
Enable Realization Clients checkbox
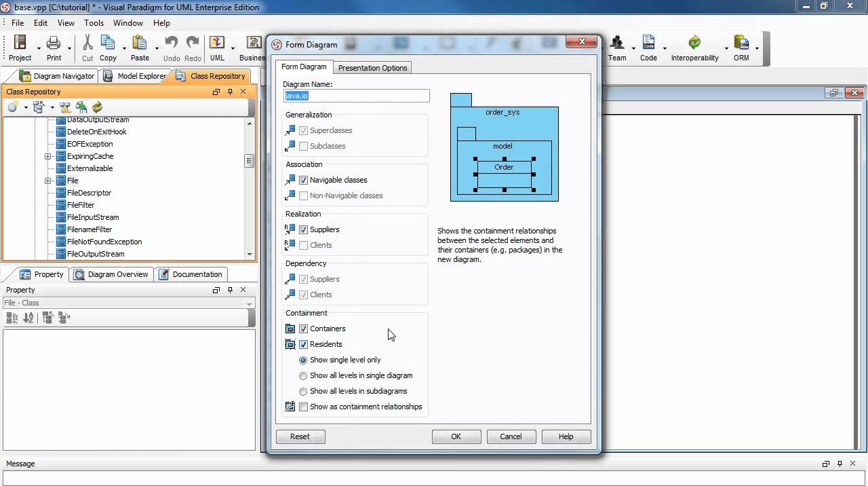click(303, 245)
